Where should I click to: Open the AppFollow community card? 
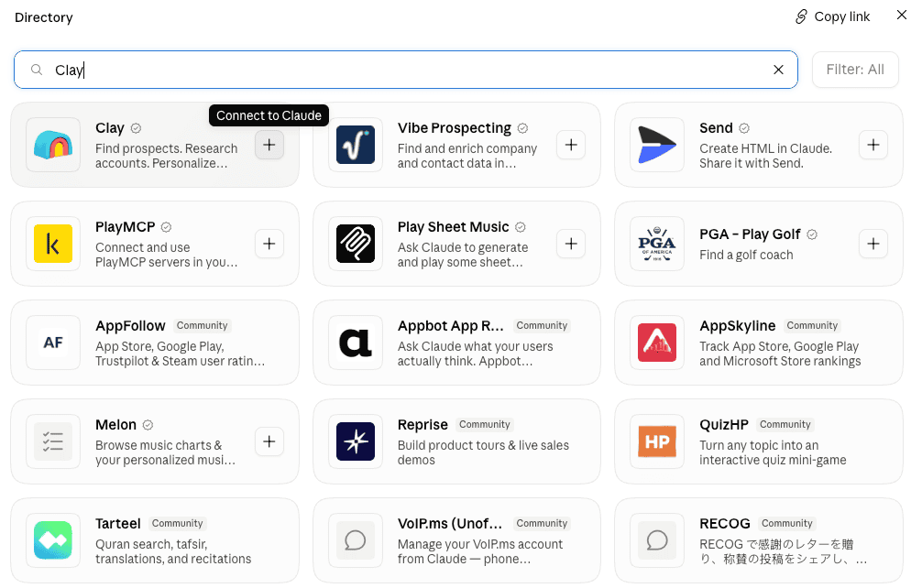155,343
